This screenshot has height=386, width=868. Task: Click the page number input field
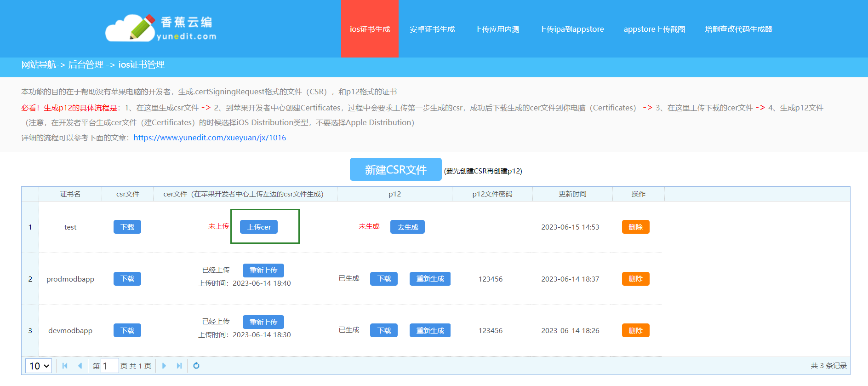point(109,366)
